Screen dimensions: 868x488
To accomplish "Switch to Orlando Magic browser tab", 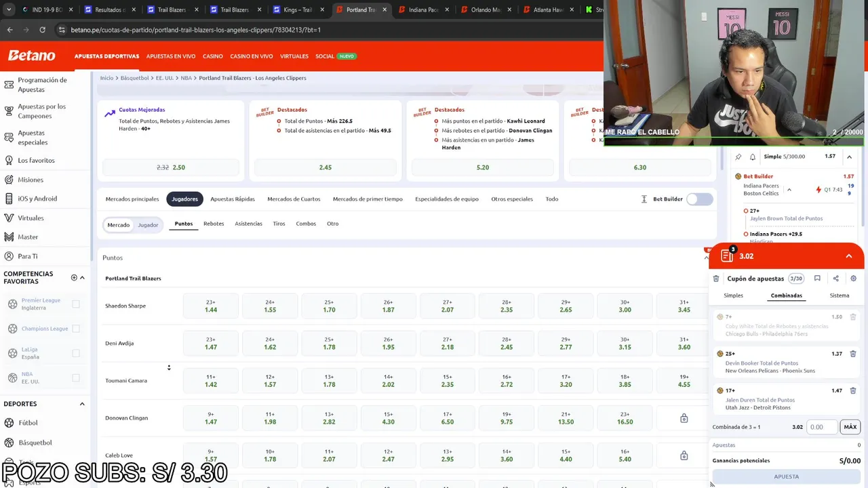I will pyautogui.click(x=486, y=10).
